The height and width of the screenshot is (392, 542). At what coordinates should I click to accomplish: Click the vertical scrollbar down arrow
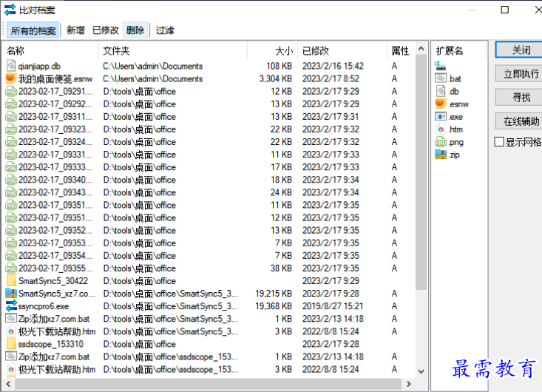421,371
